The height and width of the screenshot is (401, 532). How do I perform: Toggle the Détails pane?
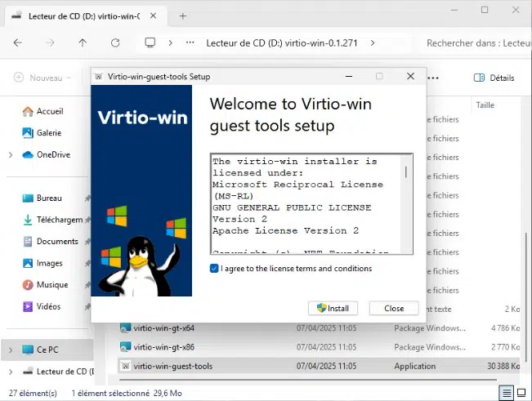pyautogui.click(x=494, y=78)
